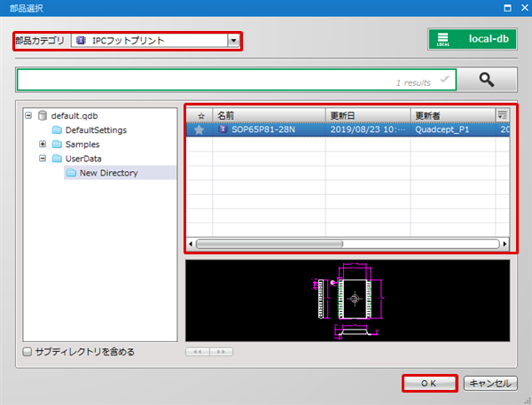
Task: Select the UserData folder in tree
Action: coord(83,159)
